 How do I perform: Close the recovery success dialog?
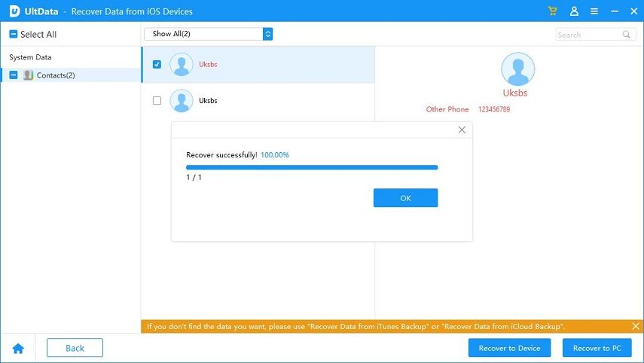[x=462, y=130]
